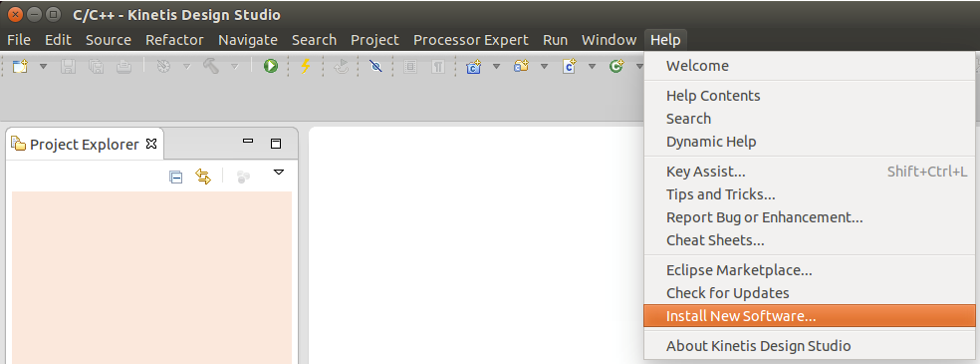Screen dimensions: 980x364
Task: Select Key Assist... menu entry
Action: pos(810,172)
